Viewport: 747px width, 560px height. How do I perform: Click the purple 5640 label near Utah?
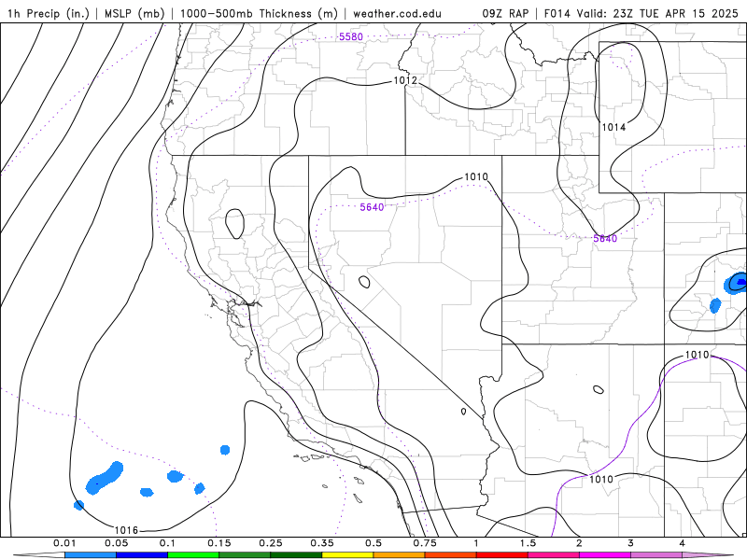(x=605, y=239)
